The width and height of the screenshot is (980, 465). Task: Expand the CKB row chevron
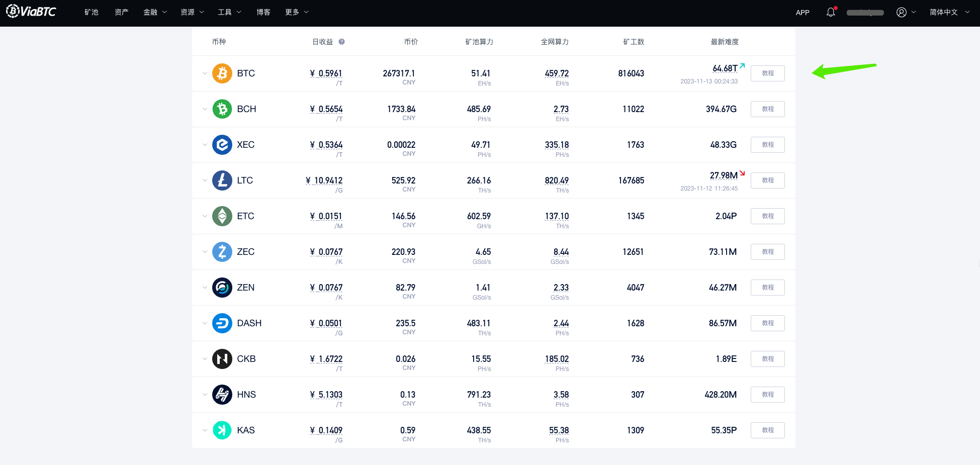coord(205,359)
